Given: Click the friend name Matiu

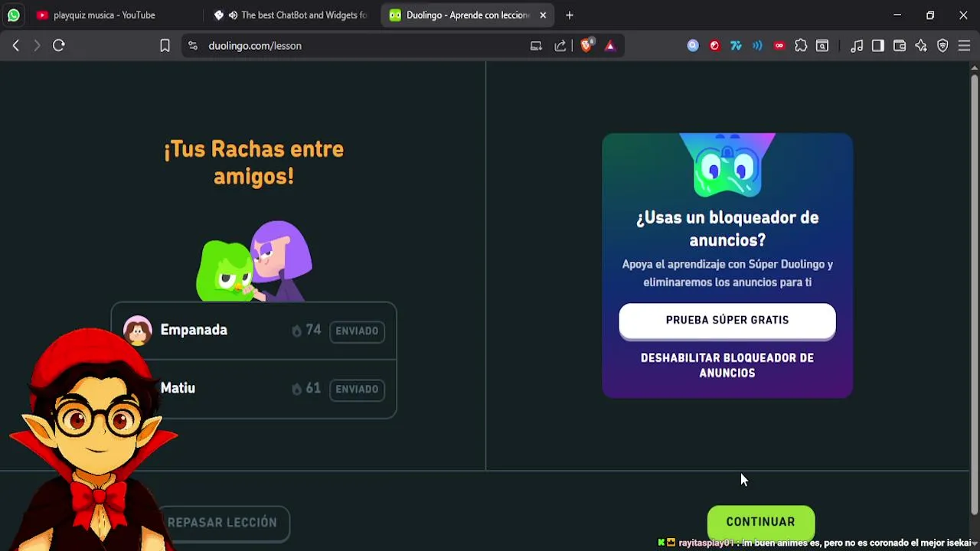Looking at the screenshot, I should click(178, 388).
